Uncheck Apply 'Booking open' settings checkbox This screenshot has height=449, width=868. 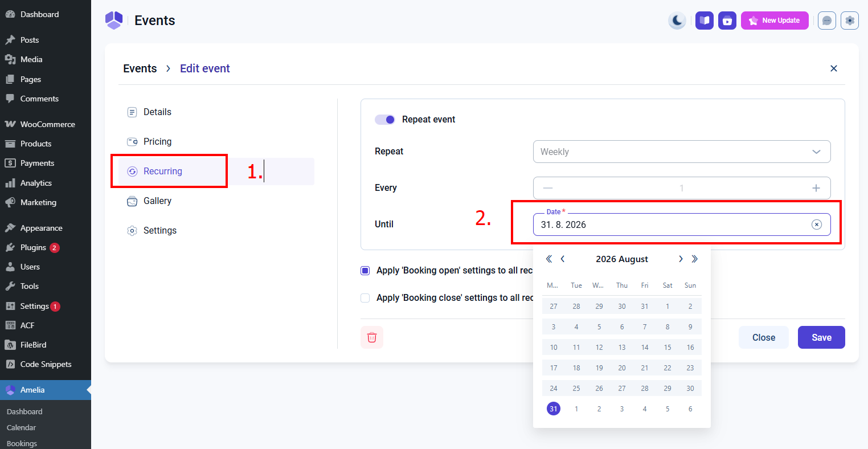click(x=365, y=271)
